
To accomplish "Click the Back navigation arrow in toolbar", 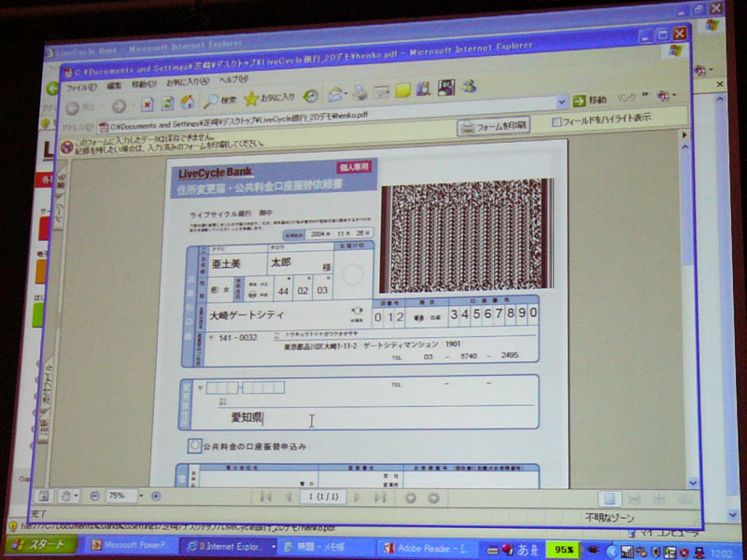I will pos(73,108).
